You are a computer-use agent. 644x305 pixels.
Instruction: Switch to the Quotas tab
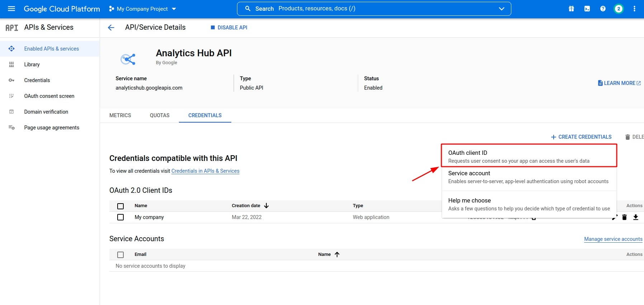pyautogui.click(x=160, y=115)
